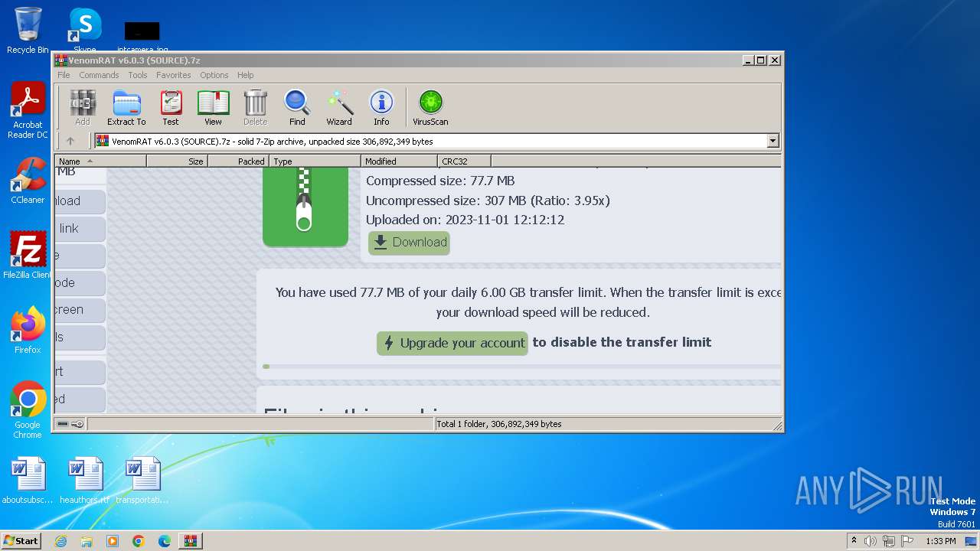Click the Add toolbar icon in WinRAR
The width and height of the screenshot is (980, 551).
click(83, 107)
